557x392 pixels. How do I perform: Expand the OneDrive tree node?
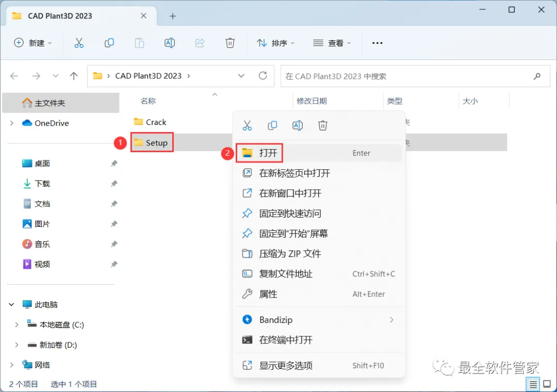pos(12,123)
